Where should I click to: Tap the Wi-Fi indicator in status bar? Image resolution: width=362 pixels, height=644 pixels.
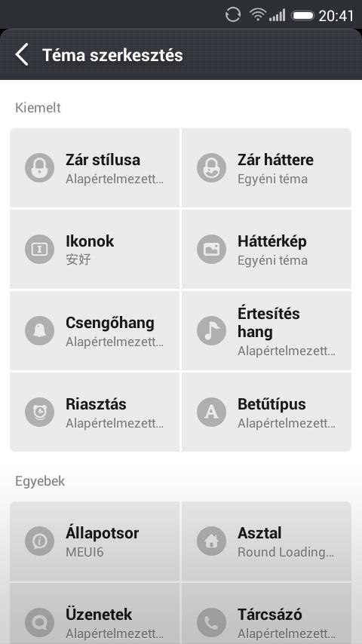pos(258,15)
